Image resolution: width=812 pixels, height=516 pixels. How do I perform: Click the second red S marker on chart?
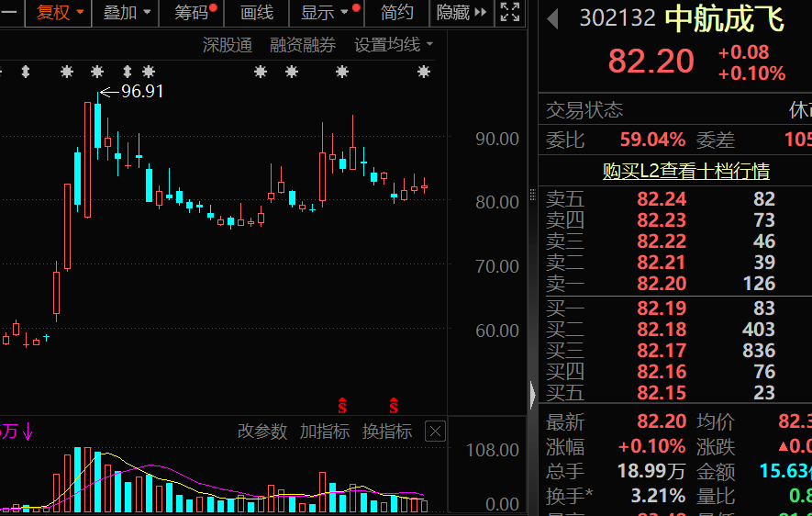[x=394, y=405]
